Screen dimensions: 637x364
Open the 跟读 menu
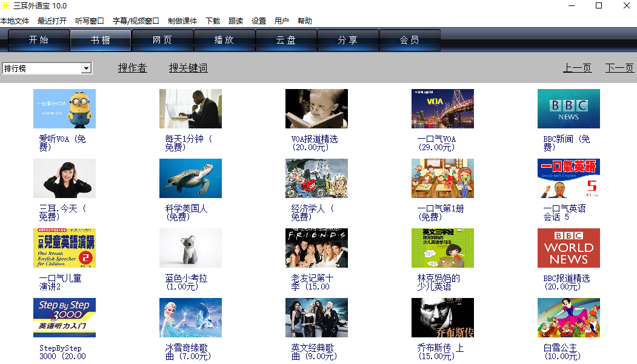pos(236,21)
